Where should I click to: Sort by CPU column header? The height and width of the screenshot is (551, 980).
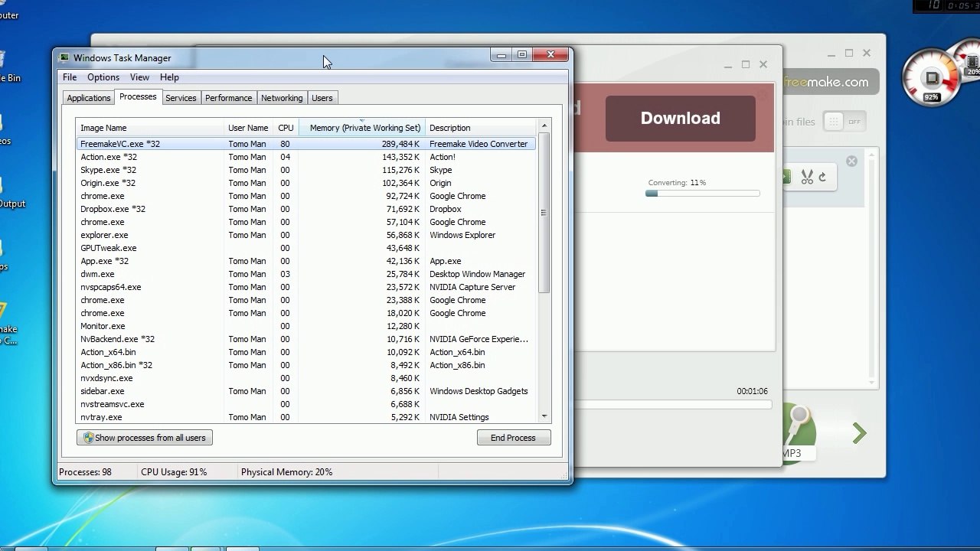click(x=286, y=128)
